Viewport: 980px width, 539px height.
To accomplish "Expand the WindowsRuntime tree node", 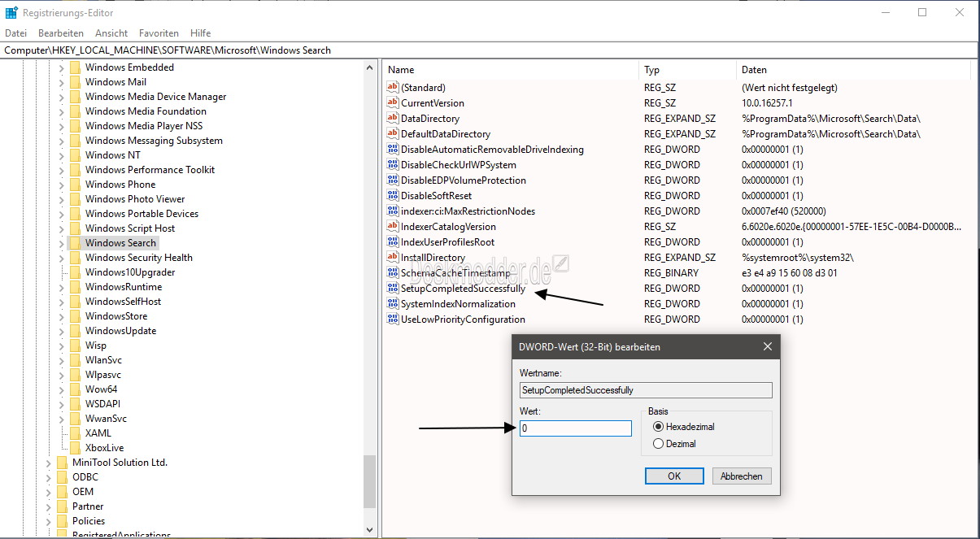I will pos(61,287).
